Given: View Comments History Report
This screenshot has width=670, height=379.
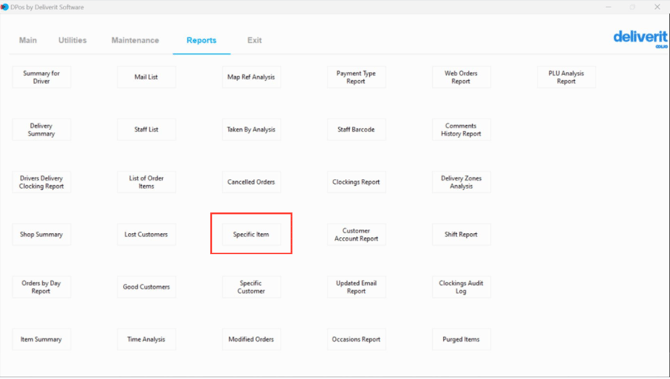Looking at the screenshot, I should pos(461,129).
